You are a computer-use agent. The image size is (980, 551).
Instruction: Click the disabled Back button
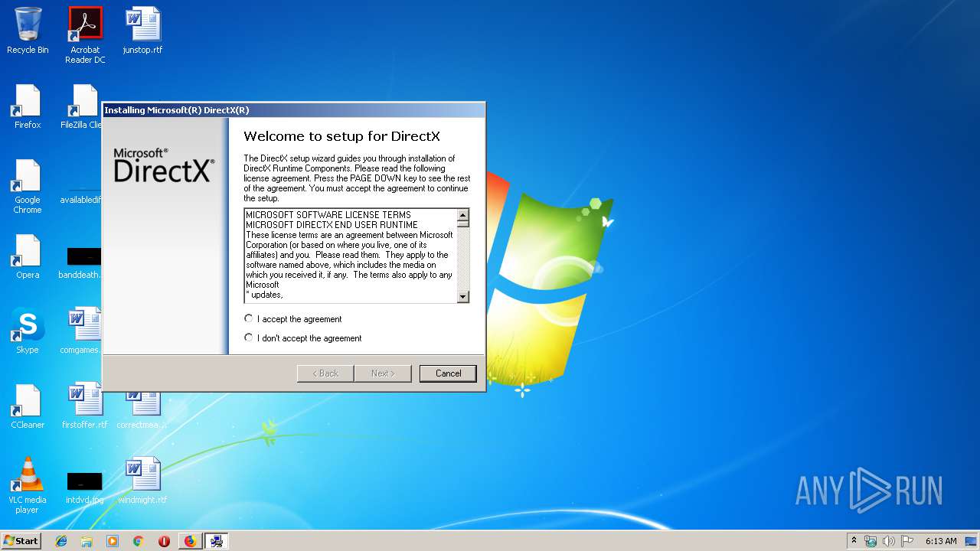pyautogui.click(x=325, y=373)
